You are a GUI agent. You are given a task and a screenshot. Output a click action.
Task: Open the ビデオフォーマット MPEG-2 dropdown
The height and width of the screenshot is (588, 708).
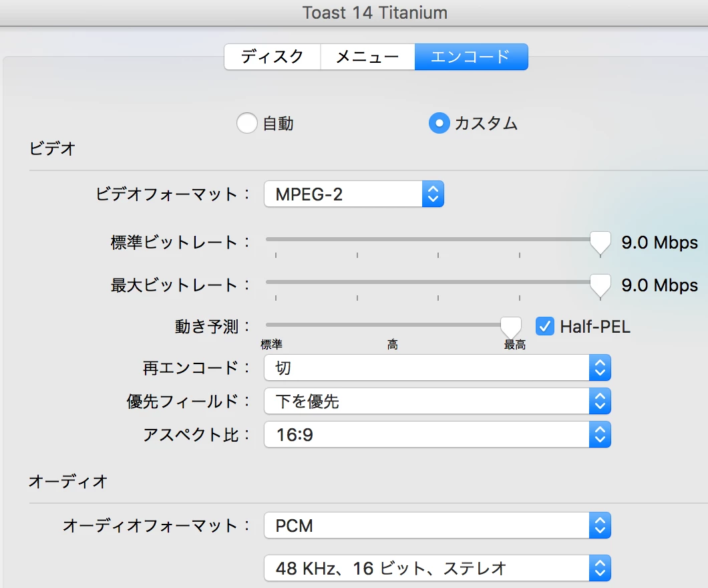(354, 194)
